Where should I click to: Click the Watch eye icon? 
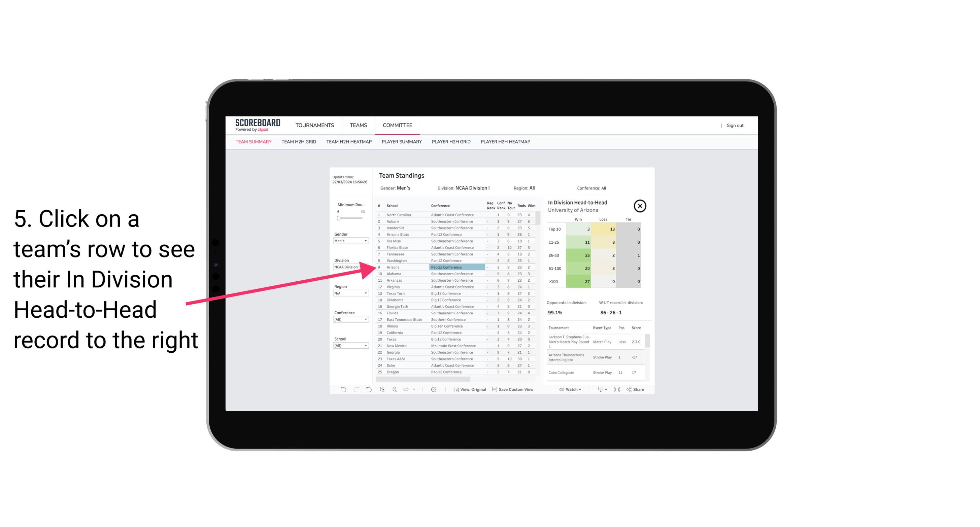tap(563, 389)
